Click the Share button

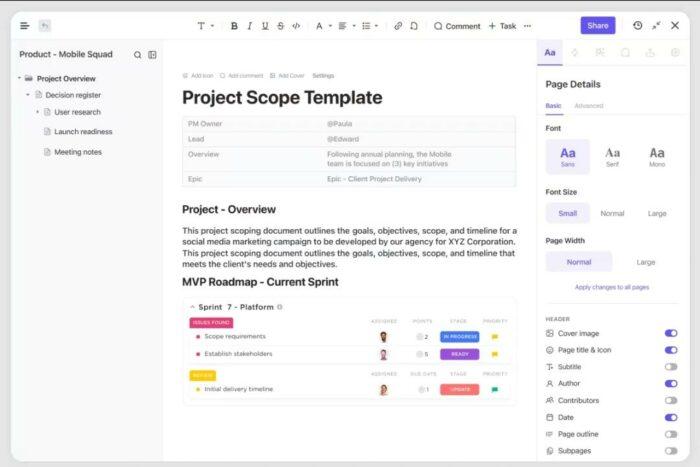(597, 25)
